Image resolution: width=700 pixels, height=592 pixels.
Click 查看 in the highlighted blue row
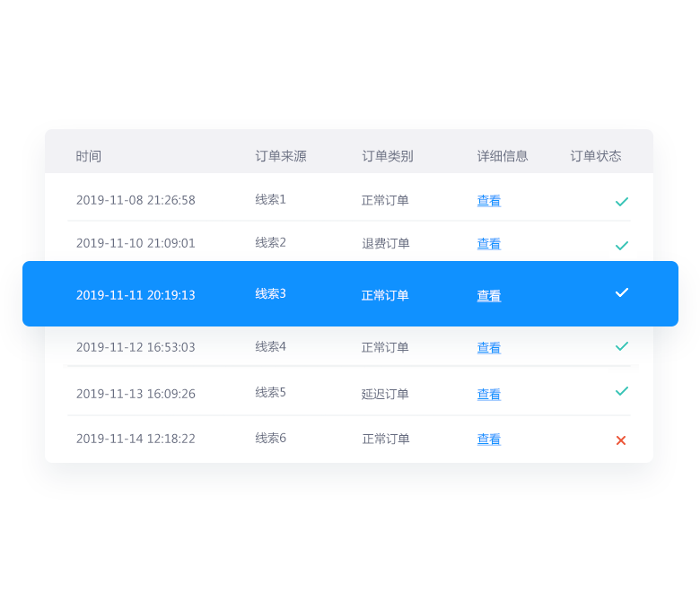[488, 296]
